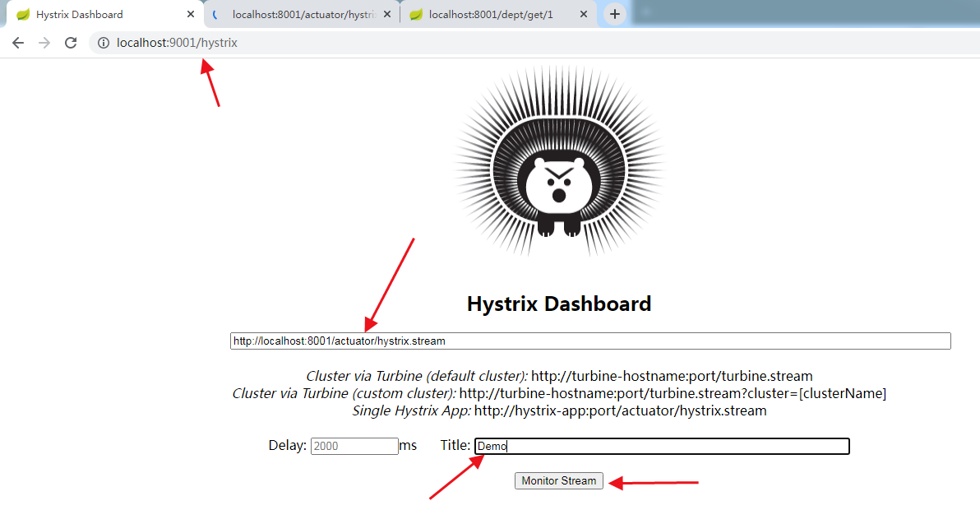Click the Delay input showing 2000

[x=354, y=446]
